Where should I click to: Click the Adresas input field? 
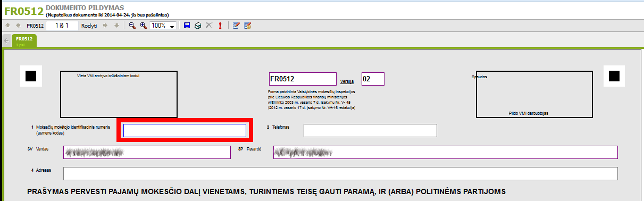[340, 174]
